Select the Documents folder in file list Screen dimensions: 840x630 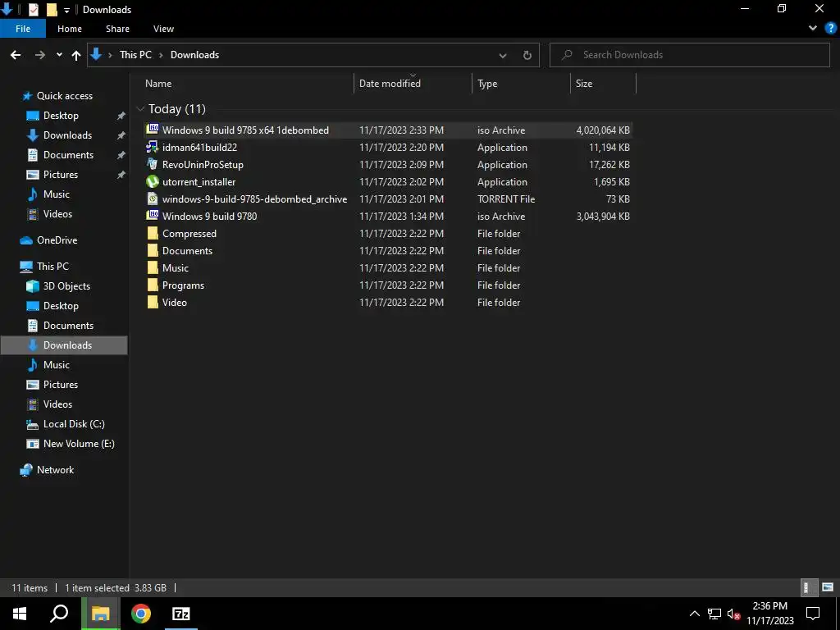[187, 251]
